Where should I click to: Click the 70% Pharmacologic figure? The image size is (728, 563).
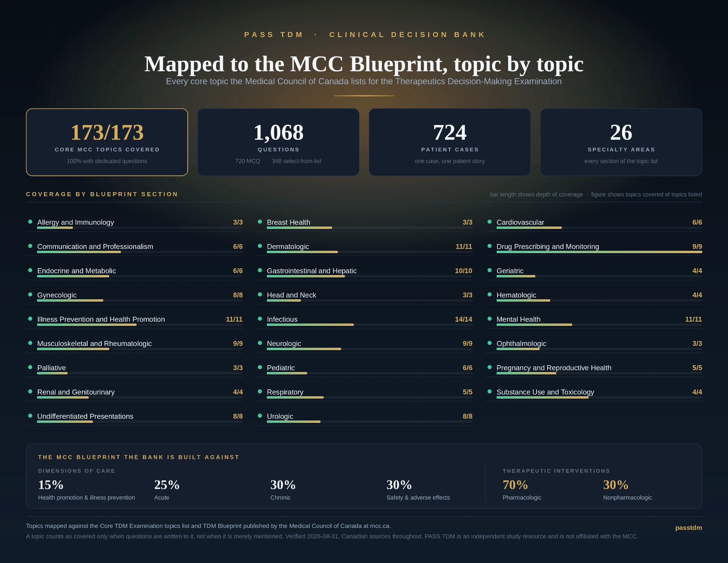(x=515, y=485)
